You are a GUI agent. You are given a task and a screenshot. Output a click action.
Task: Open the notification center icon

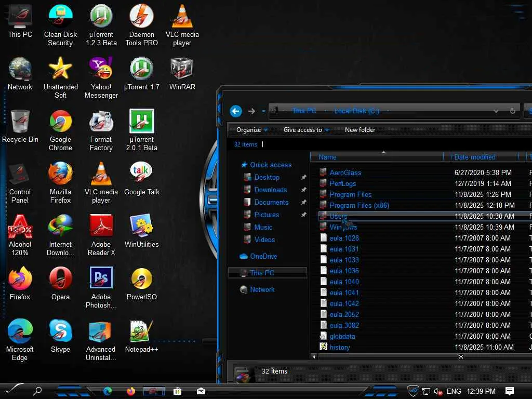pos(509,391)
